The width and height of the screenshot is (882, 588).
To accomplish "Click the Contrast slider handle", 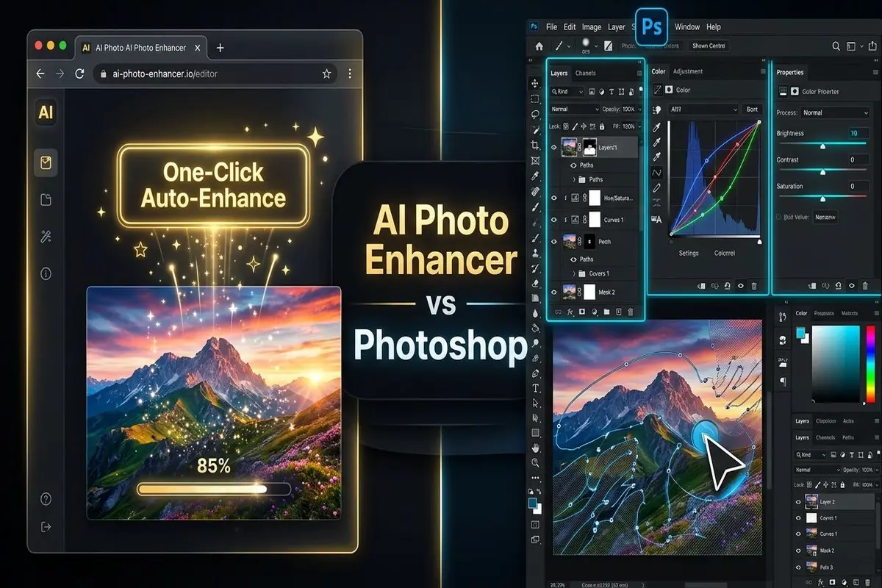I will point(822,172).
